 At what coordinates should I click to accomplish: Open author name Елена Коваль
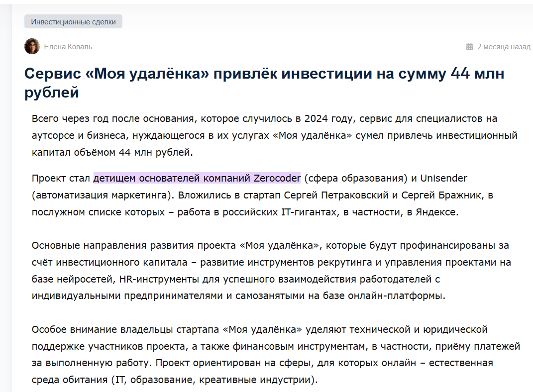(x=68, y=47)
